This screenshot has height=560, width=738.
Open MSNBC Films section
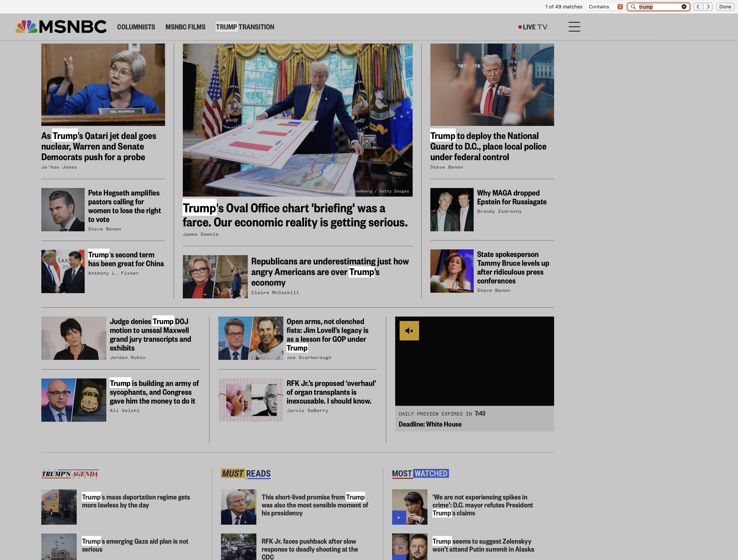[185, 27]
